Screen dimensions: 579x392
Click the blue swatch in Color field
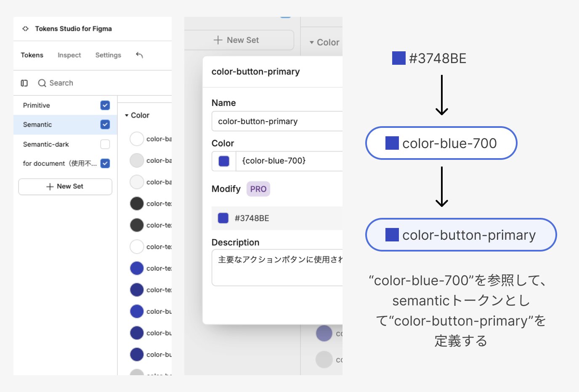click(224, 161)
